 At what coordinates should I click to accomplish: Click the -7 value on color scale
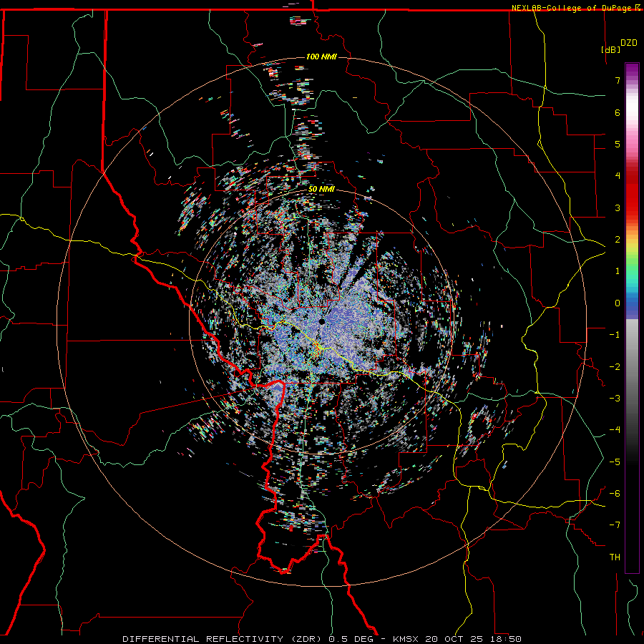615,525
